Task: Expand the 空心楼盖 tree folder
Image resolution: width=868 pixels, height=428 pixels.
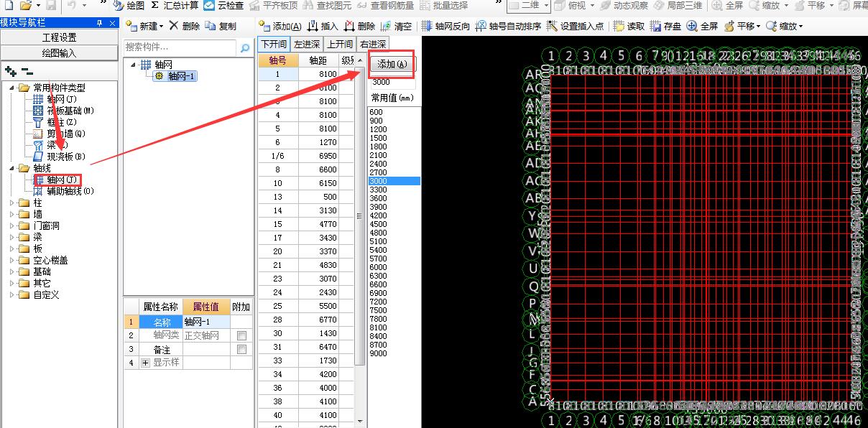Action: (12, 260)
